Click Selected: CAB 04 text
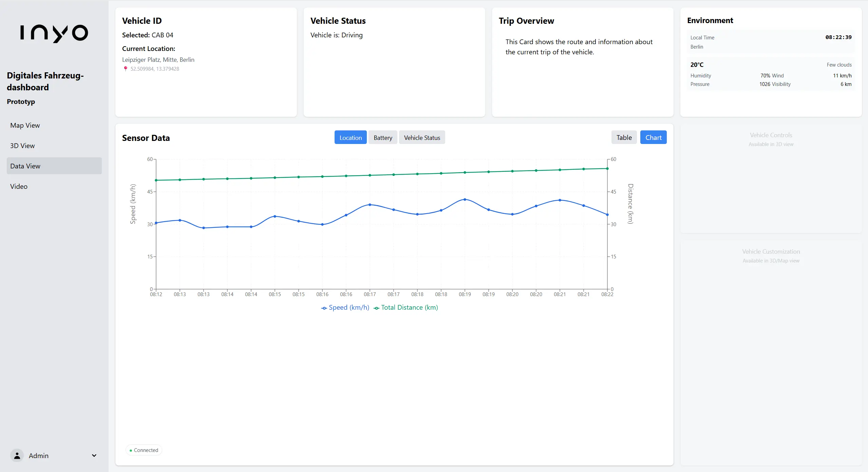The width and height of the screenshot is (868, 472). [148, 35]
